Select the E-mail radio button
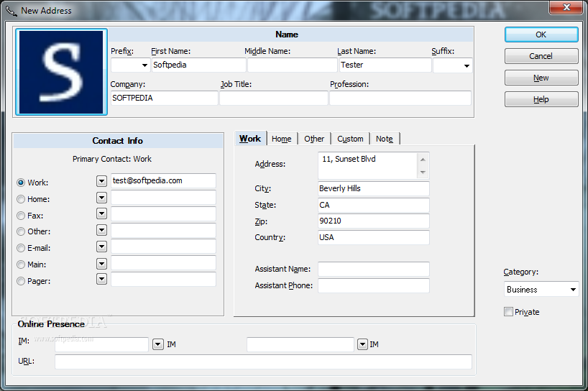Image resolution: width=588 pixels, height=391 pixels. tap(21, 248)
